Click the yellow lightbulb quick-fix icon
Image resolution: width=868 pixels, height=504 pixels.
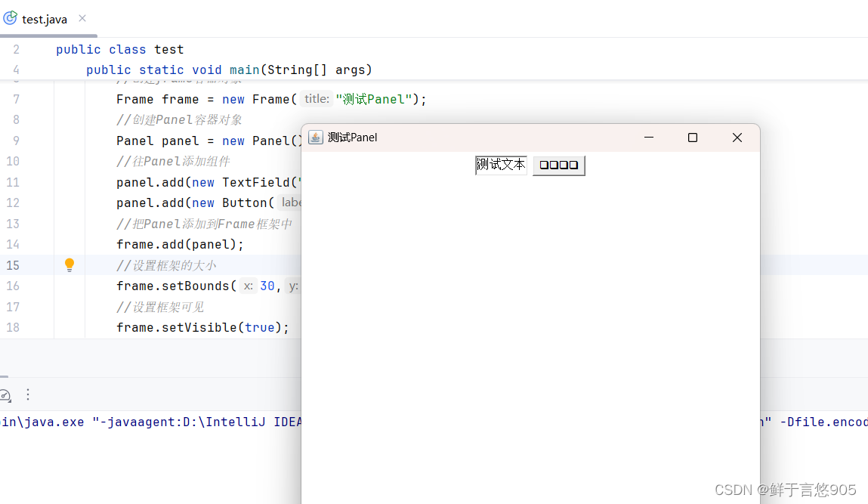tap(70, 264)
